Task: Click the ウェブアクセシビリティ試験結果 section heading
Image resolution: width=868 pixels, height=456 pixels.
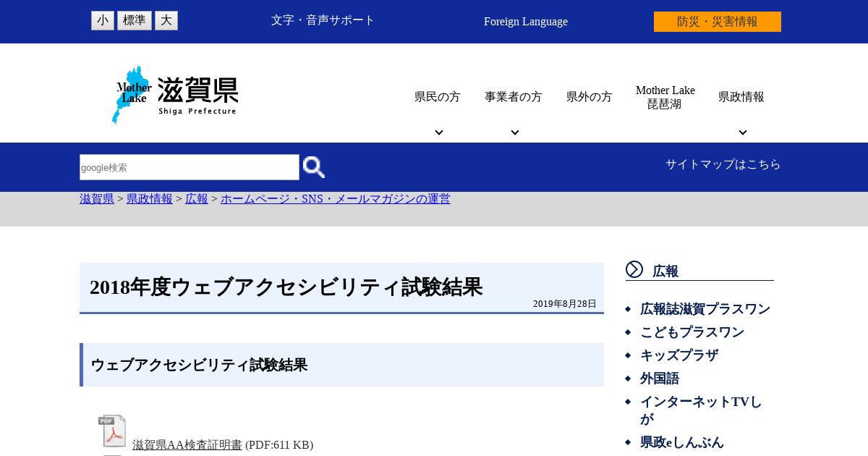Action: pyautogui.click(x=199, y=365)
